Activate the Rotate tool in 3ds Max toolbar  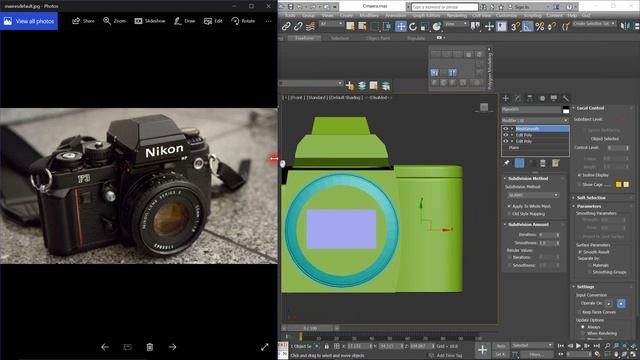[413, 27]
